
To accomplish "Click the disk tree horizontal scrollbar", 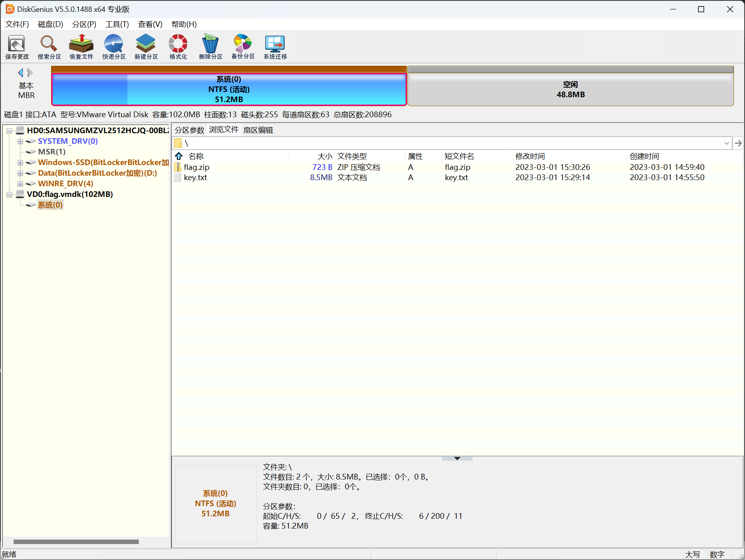I will tap(76, 542).
